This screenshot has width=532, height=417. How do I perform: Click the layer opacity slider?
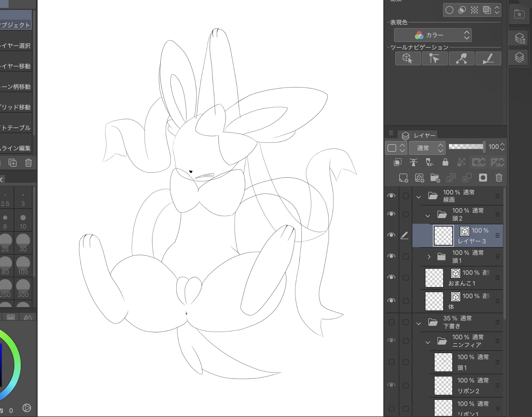[x=466, y=147]
